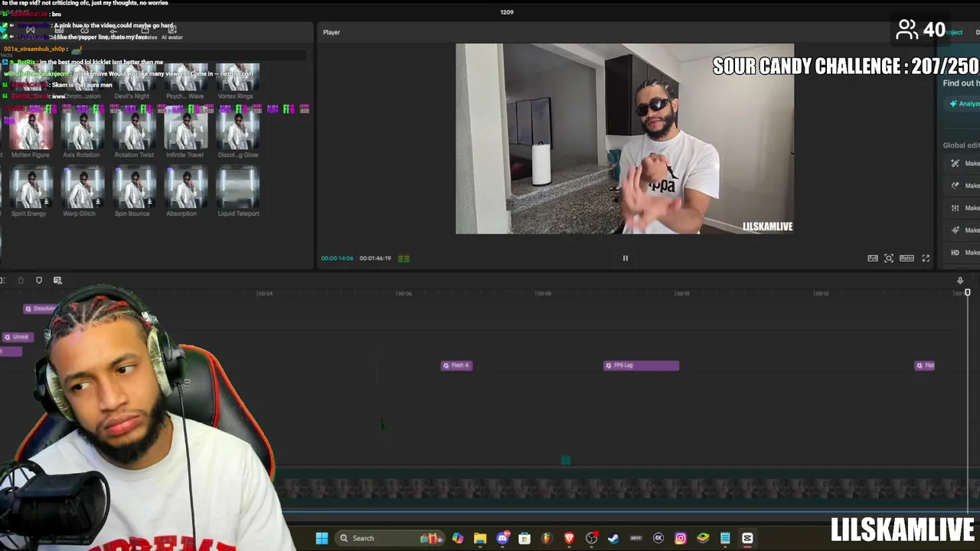Choose the Vortex Rings effect

(x=237, y=78)
